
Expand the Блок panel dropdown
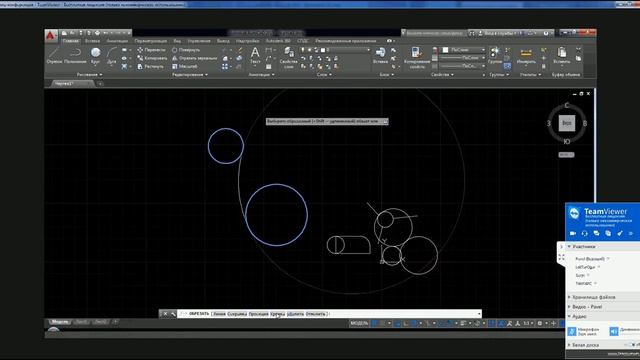pyautogui.click(x=386, y=75)
